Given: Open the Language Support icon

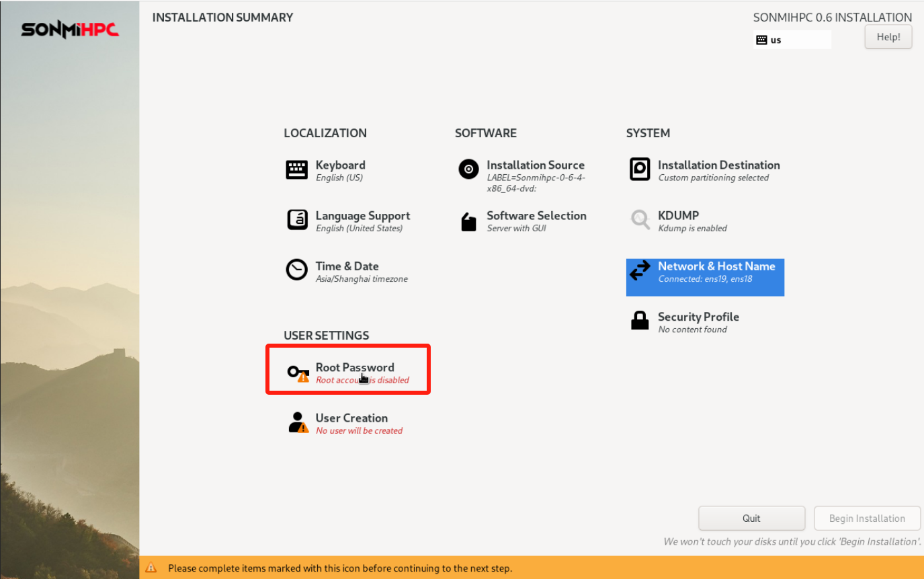Looking at the screenshot, I should 296,220.
